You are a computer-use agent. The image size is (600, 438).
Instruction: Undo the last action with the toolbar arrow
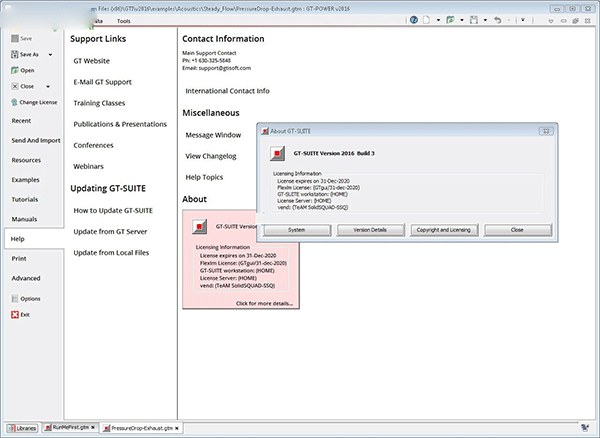497,20
